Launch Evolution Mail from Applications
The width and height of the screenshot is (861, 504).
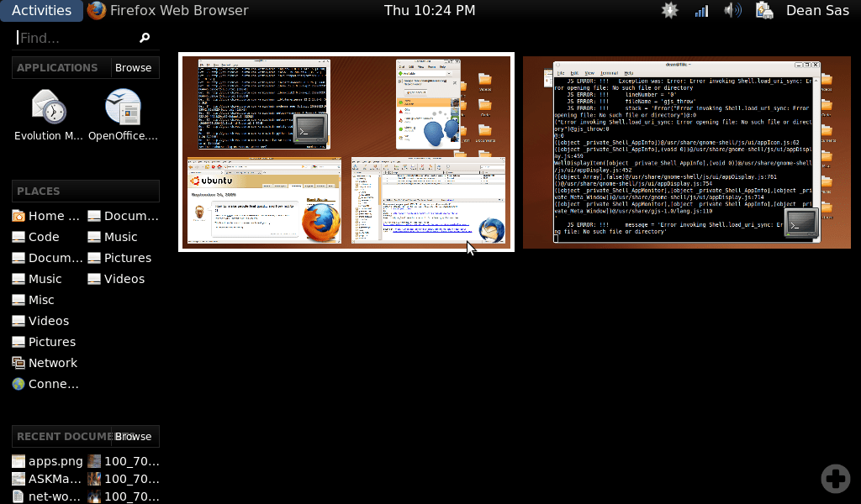49,115
